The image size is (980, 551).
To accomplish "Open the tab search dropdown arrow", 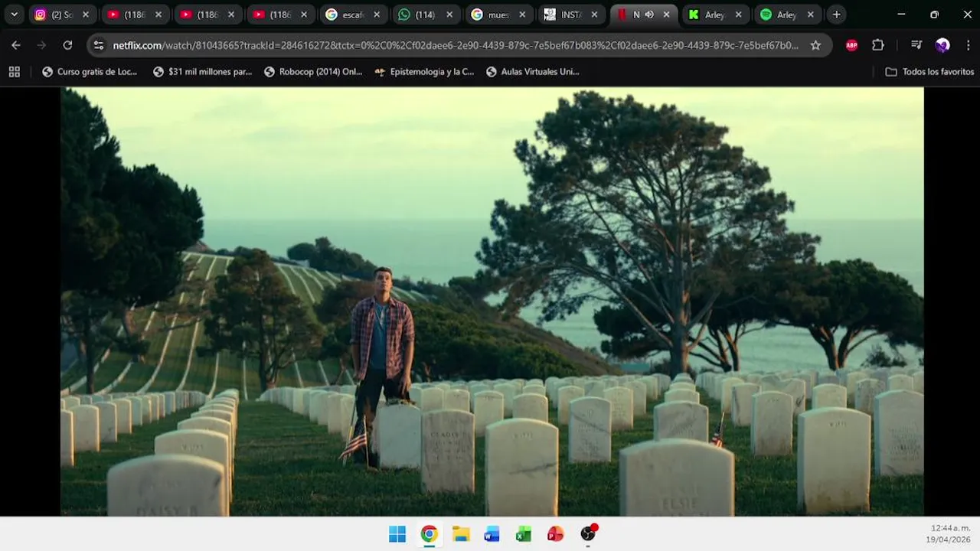I will click(14, 15).
